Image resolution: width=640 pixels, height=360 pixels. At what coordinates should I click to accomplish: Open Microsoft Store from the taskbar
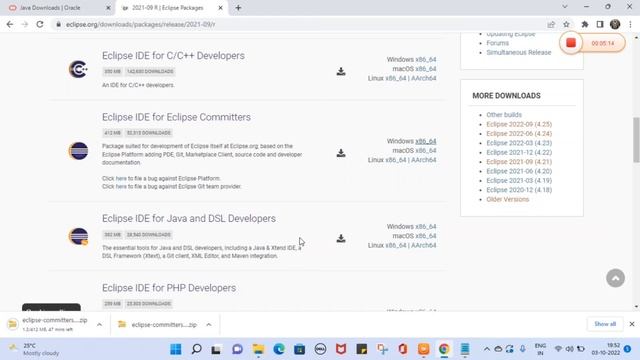tap(300, 349)
